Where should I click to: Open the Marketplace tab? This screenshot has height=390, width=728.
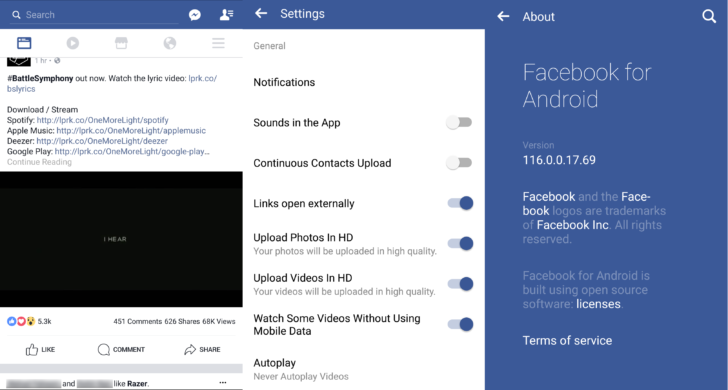pos(121,43)
